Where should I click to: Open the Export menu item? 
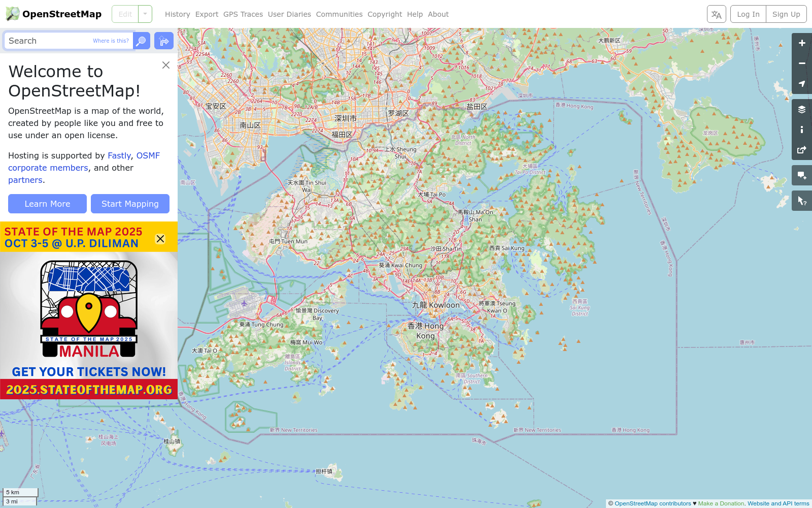pyautogui.click(x=207, y=14)
